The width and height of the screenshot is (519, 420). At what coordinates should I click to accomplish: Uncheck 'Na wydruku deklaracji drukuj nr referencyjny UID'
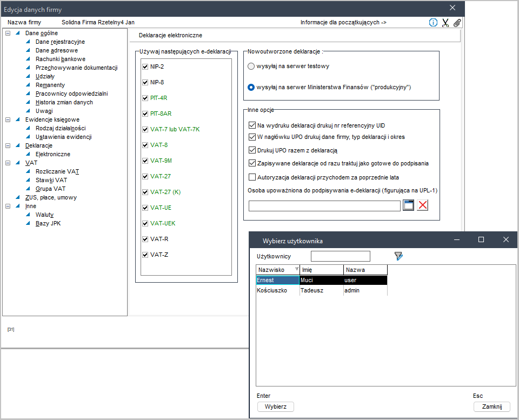[x=252, y=125]
